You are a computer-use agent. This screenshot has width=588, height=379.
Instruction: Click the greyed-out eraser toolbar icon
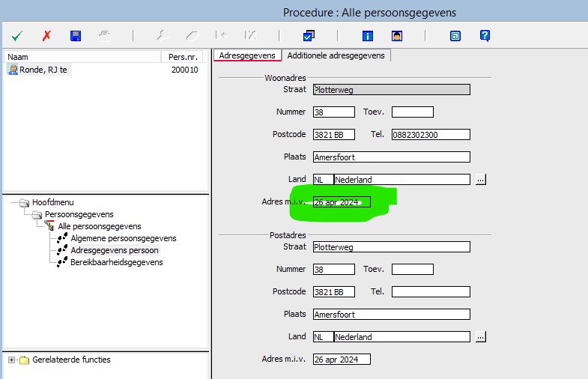click(x=192, y=36)
